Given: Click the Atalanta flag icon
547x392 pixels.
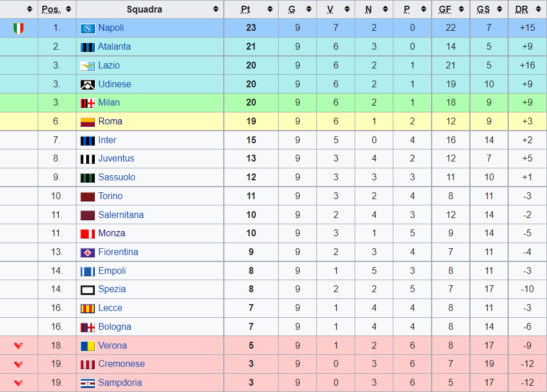Looking at the screenshot, I should 87,47.
